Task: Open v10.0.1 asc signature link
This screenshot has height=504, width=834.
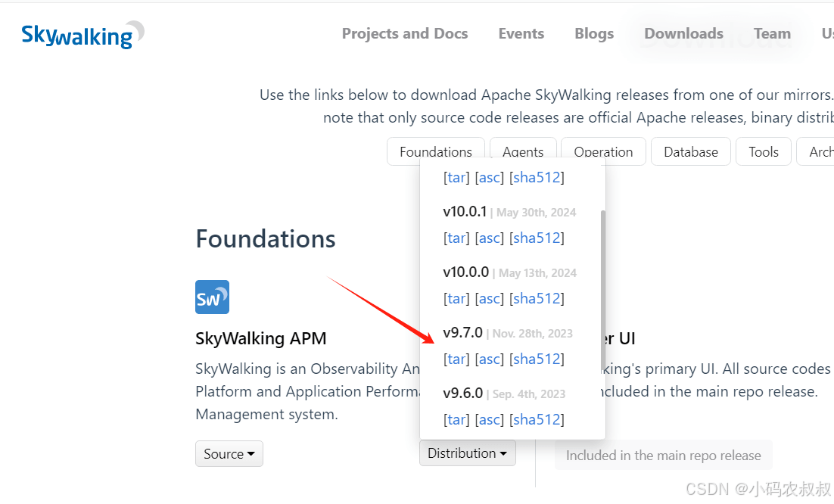Action: tap(490, 238)
